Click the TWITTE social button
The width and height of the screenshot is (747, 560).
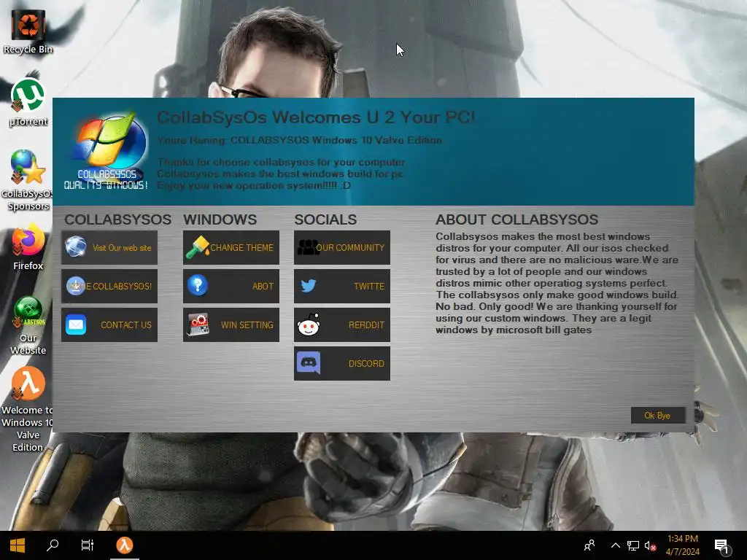point(342,286)
